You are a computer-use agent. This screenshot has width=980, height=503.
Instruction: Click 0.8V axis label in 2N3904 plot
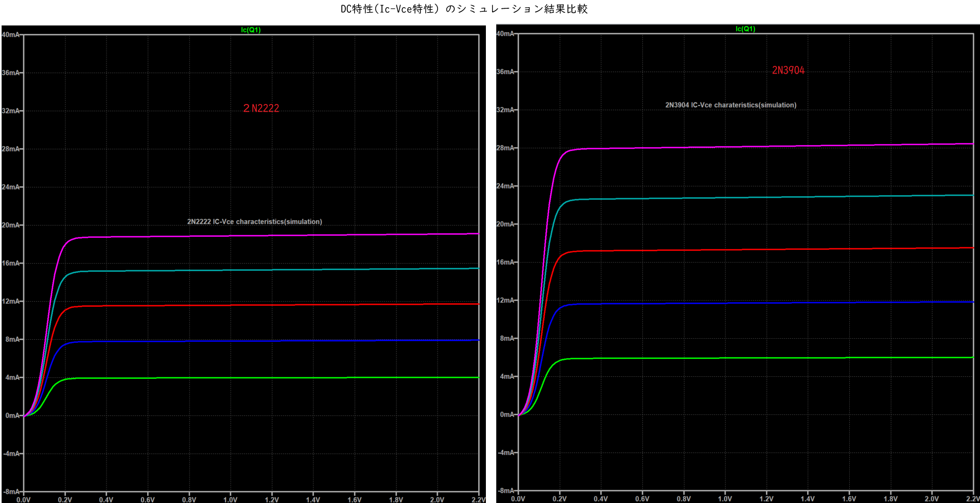(x=684, y=499)
